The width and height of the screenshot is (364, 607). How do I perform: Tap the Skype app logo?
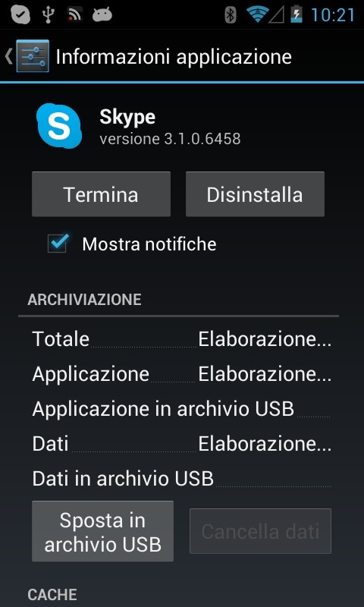coord(59,125)
